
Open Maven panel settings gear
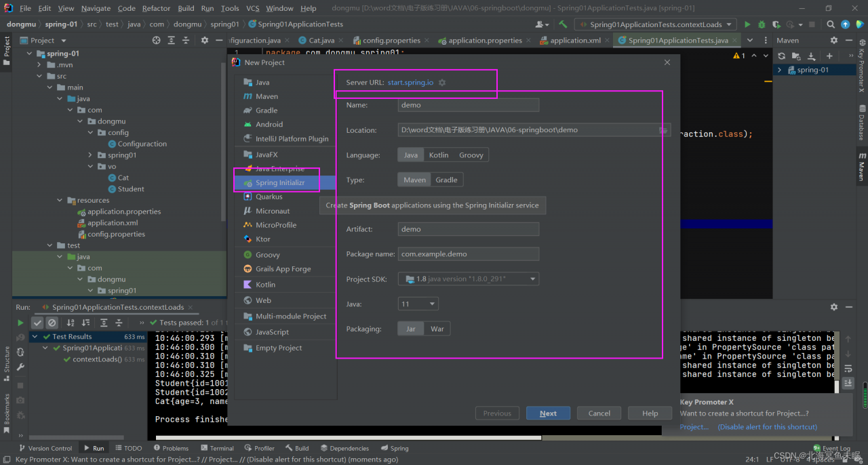coord(834,41)
